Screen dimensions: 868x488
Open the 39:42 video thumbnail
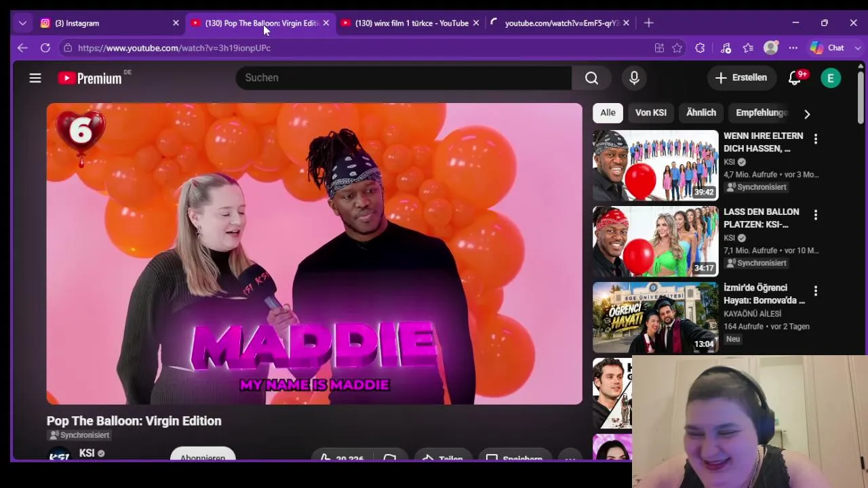click(655, 165)
